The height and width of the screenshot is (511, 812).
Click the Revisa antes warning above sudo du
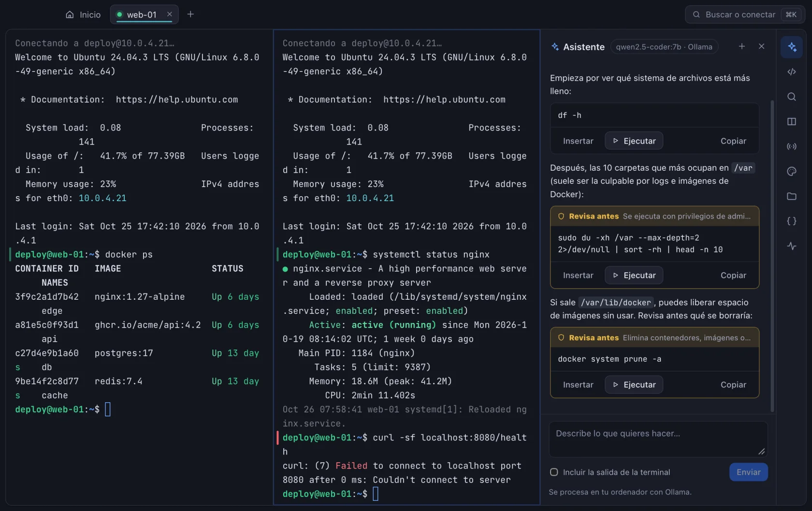654,217
